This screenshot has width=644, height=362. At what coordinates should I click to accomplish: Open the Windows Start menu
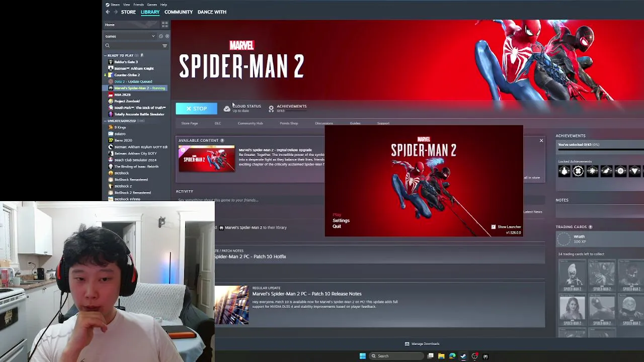point(362,356)
